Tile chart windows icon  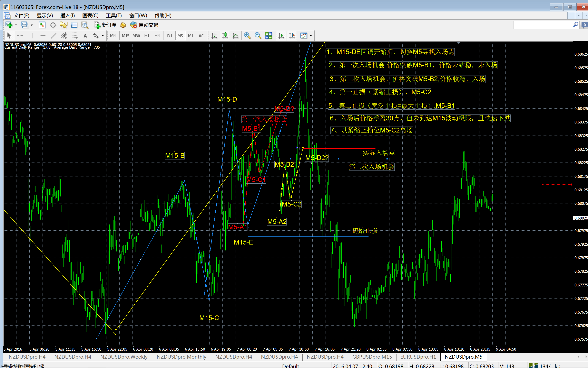coord(268,36)
